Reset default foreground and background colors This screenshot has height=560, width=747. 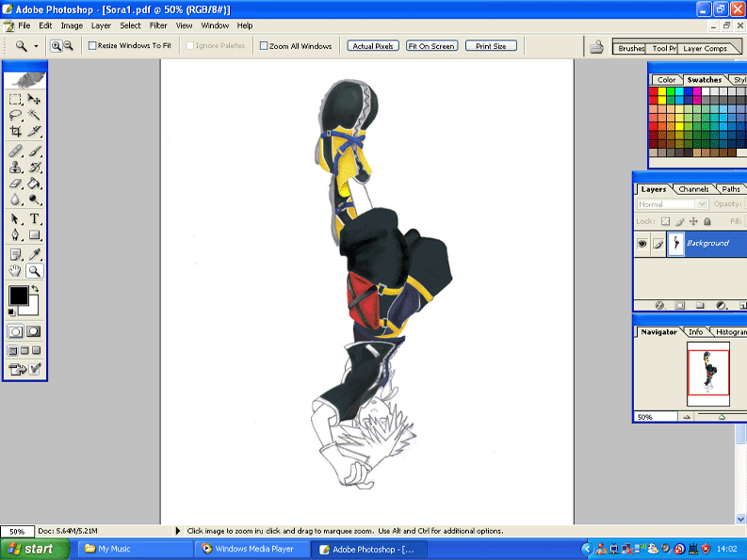coord(11,312)
